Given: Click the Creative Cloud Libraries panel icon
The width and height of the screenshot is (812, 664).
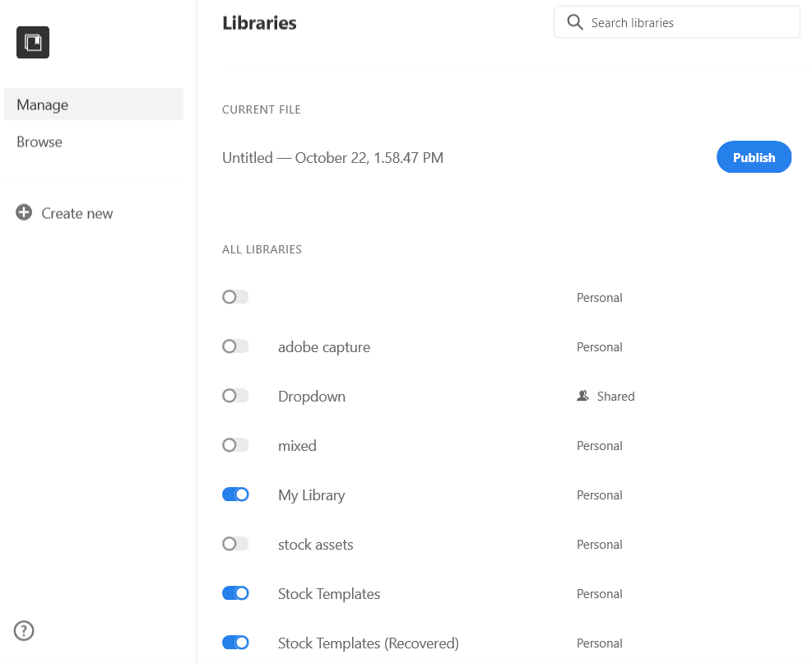Looking at the screenshot, I should click(32, 42).
